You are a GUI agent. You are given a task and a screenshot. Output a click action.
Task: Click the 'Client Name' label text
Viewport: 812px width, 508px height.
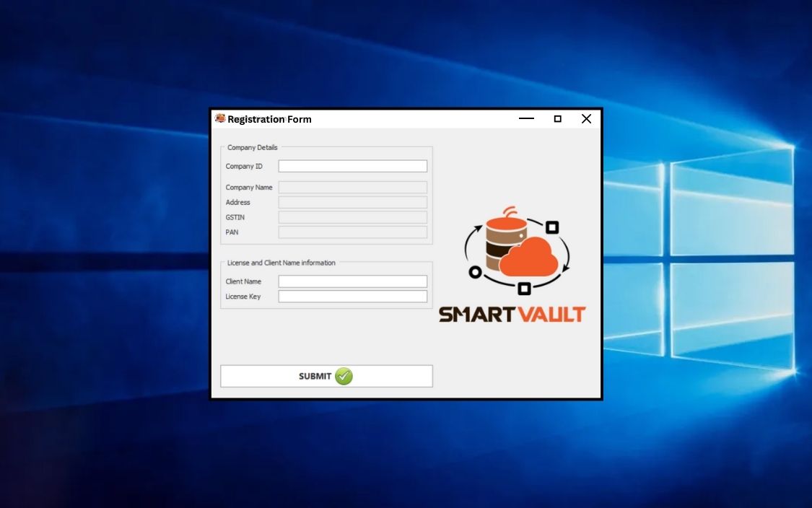[x=243, y=281]
